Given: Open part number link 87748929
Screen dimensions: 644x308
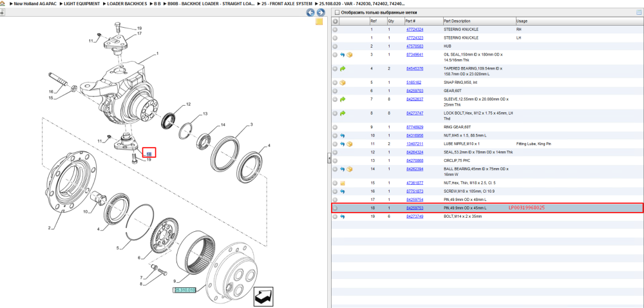Looking at the screenshot, I should 414,128.
